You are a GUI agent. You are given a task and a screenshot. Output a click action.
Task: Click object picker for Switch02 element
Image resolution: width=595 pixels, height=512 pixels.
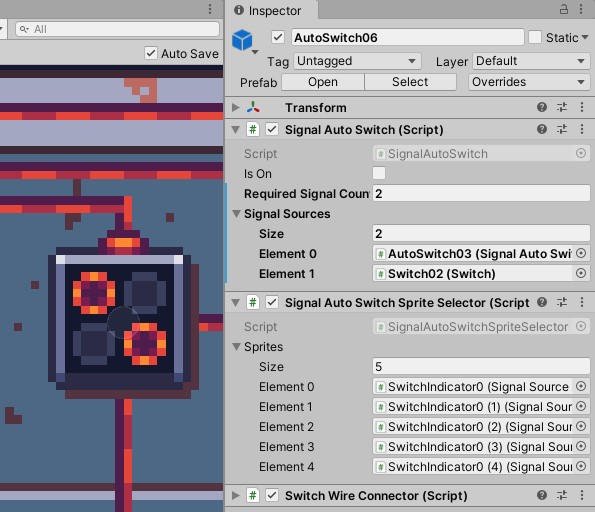click(581, 273)
